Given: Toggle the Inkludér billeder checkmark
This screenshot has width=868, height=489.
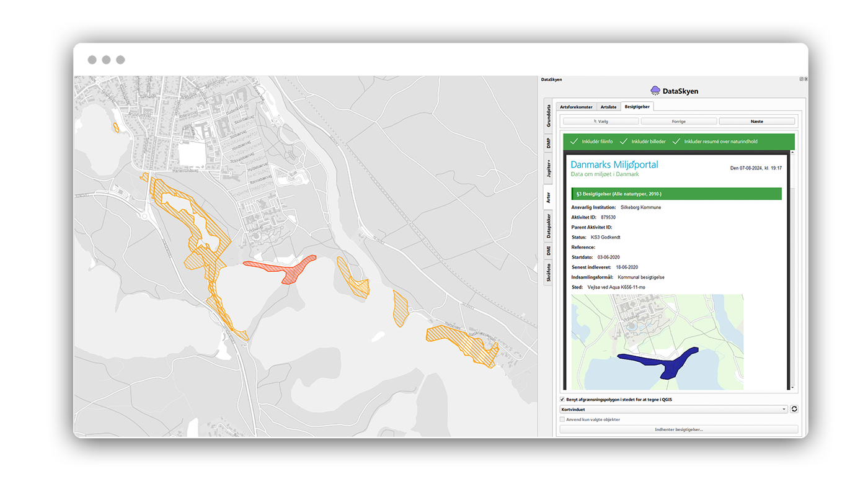Looking at the screenshot, I should click(x=624, y=141).
